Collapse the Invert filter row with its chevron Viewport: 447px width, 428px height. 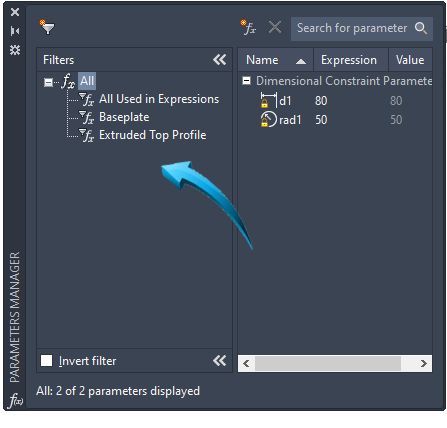pyautogui.click(x=220, y=361)
